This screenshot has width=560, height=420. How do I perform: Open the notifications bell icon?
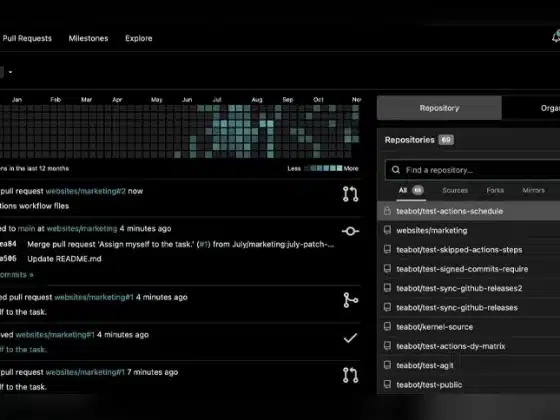(556, 37)
